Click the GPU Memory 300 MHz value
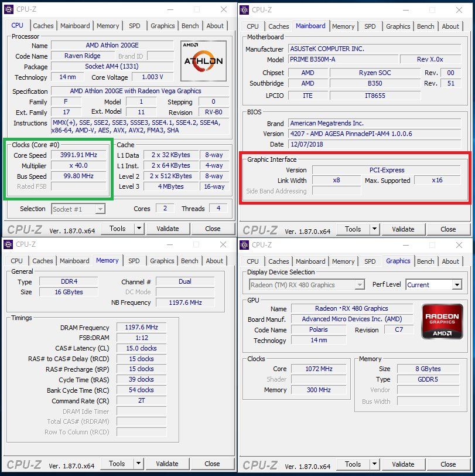The height and width of the screenshot is (476, 475). tap(319, 389)
